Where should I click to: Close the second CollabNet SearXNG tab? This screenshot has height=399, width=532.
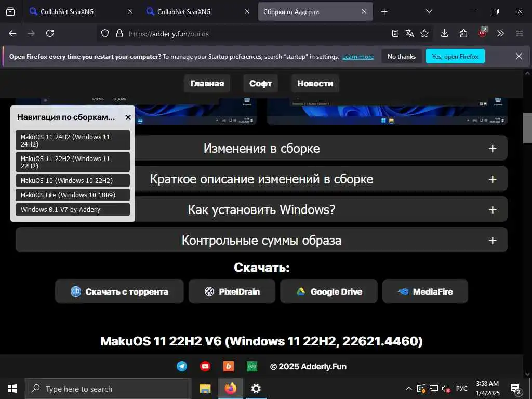pyautogui.click(x=247, y=11)
